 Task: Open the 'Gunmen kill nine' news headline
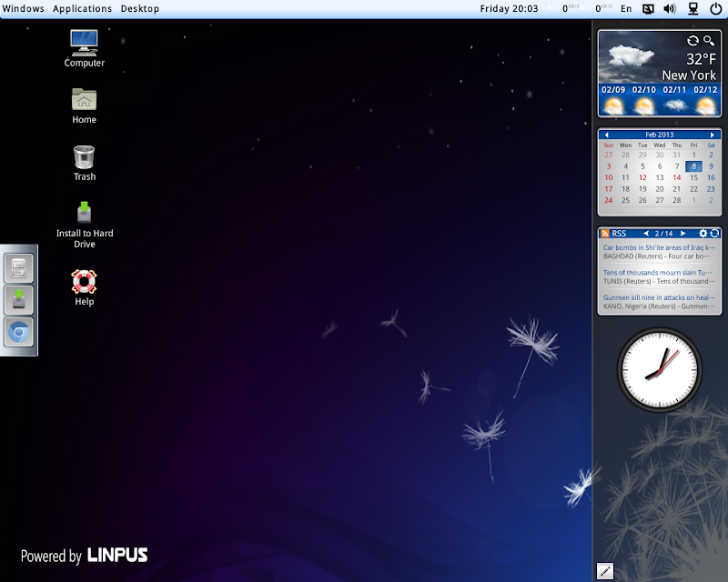657,297
